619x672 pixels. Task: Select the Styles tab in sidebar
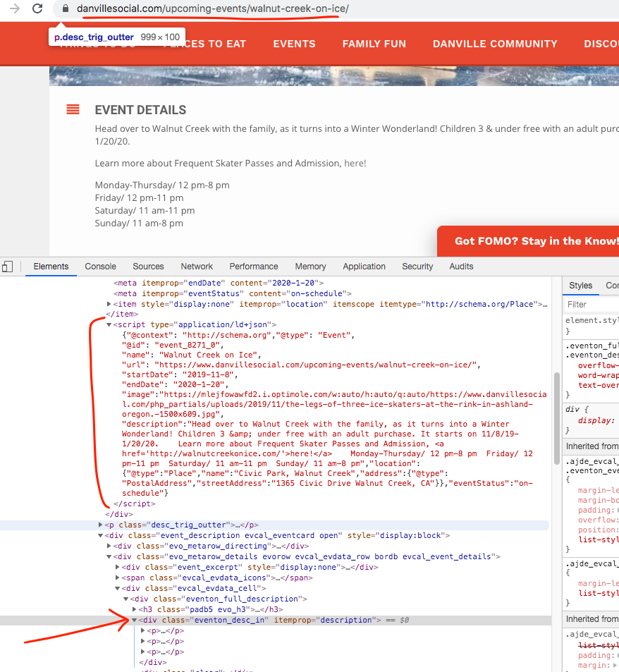point(580,286)
